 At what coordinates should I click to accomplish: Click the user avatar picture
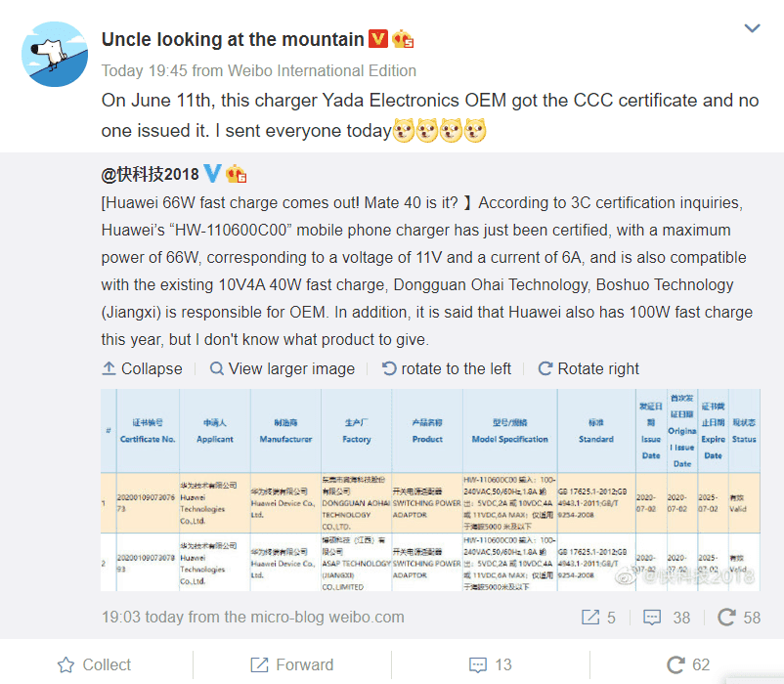[54, 54]
